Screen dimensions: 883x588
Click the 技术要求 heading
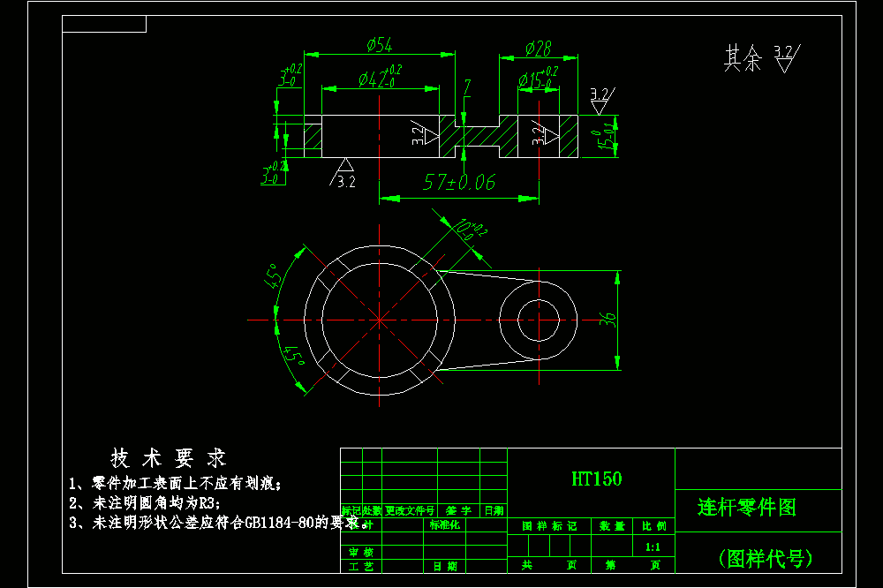click(169, 458)
